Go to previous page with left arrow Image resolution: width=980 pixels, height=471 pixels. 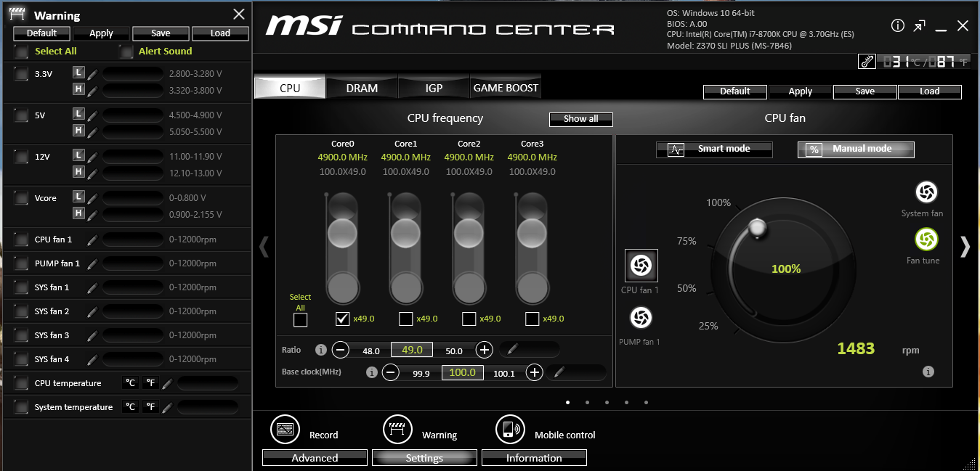coord(264,247)
